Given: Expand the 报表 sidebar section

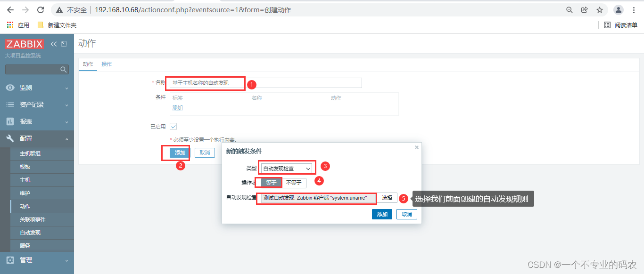Looking at the screenshot, I should [x=37, y=121].
